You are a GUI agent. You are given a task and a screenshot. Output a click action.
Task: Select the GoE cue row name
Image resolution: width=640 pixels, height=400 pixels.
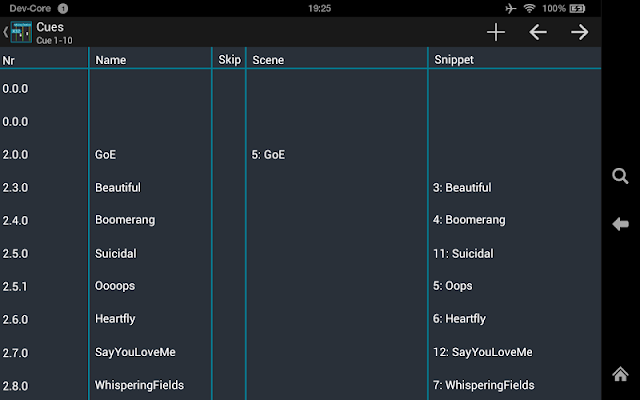pyautogui.click(x=106, y=155)
